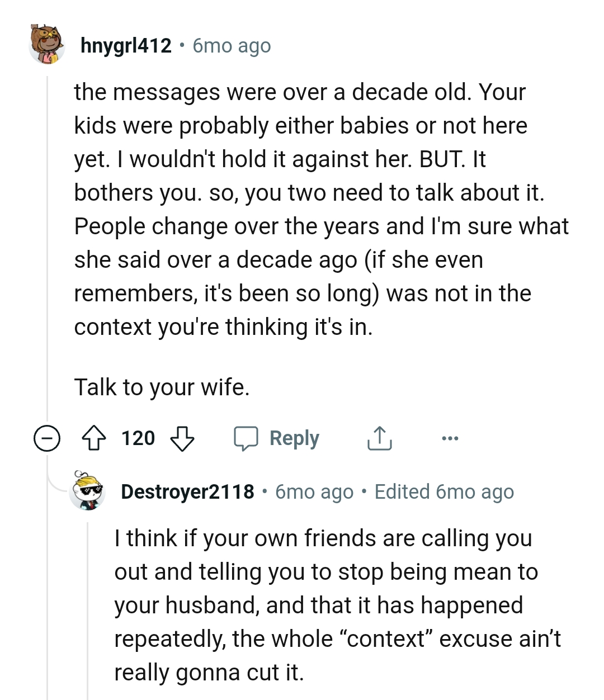Click the speech bubble reply icon
Screen dimensions: 604x700
(x=246, y=438)
